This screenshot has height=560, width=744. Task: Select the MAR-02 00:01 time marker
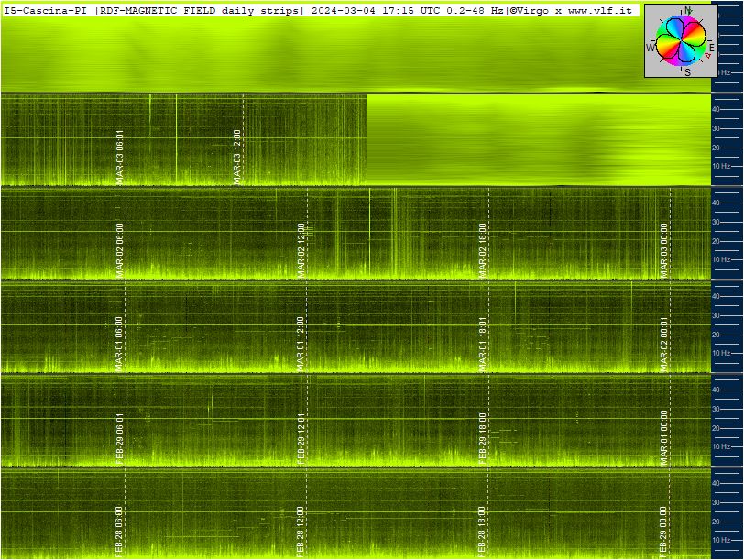(x=664, y=344)
